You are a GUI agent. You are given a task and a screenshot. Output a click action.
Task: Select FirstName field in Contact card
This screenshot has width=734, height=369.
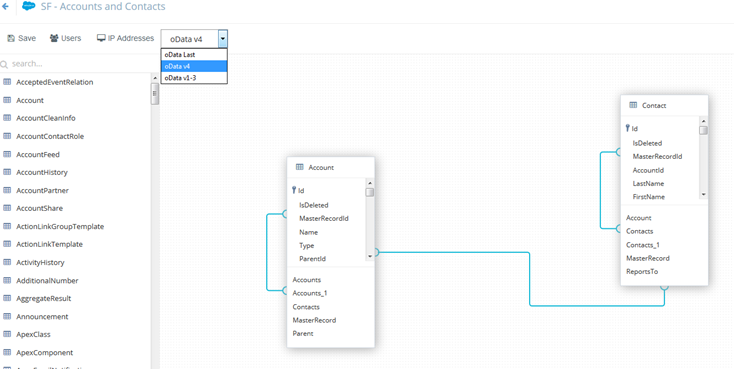point(649,197)
